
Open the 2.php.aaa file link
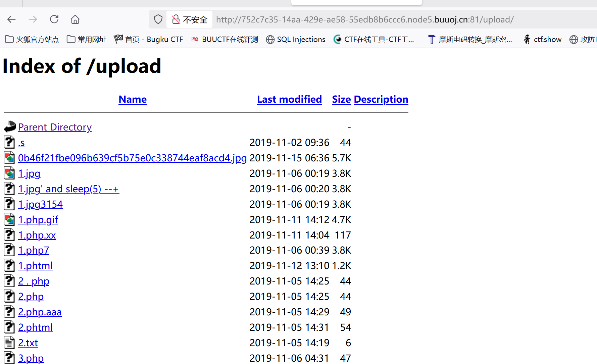[40, 312]
